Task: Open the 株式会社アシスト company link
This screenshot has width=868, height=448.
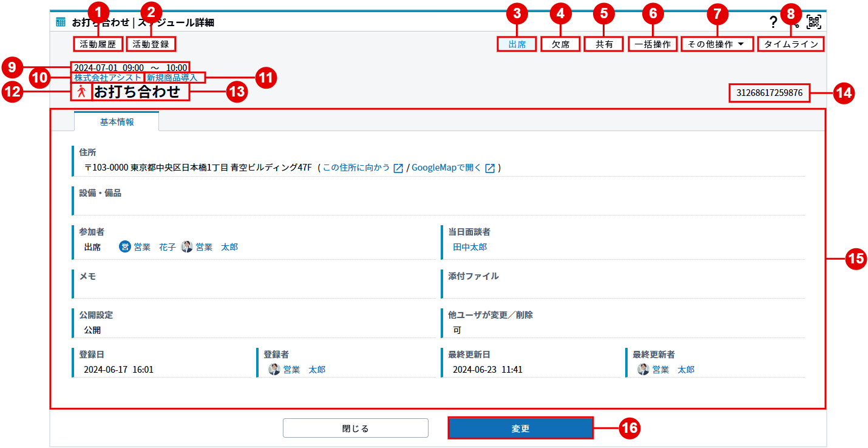Action: [107, 78]
